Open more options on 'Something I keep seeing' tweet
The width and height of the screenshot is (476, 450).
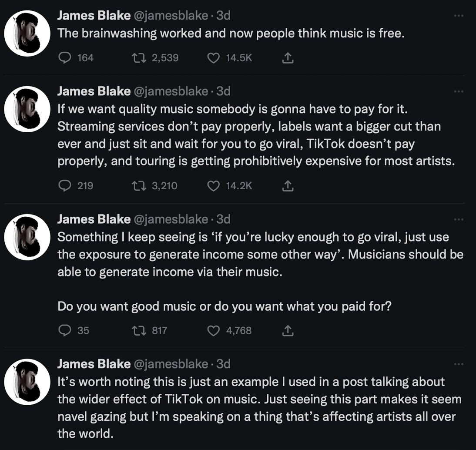pyautogui.click(x=458, y=219)
